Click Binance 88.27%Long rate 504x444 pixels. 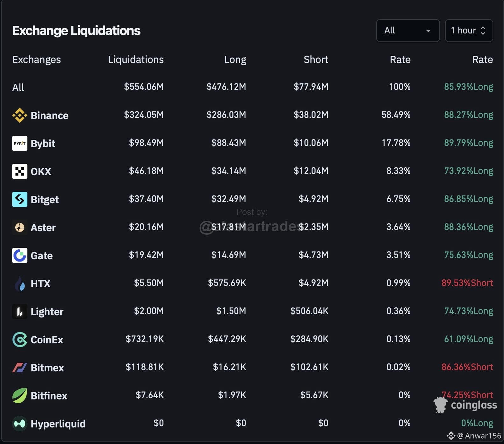469,115
